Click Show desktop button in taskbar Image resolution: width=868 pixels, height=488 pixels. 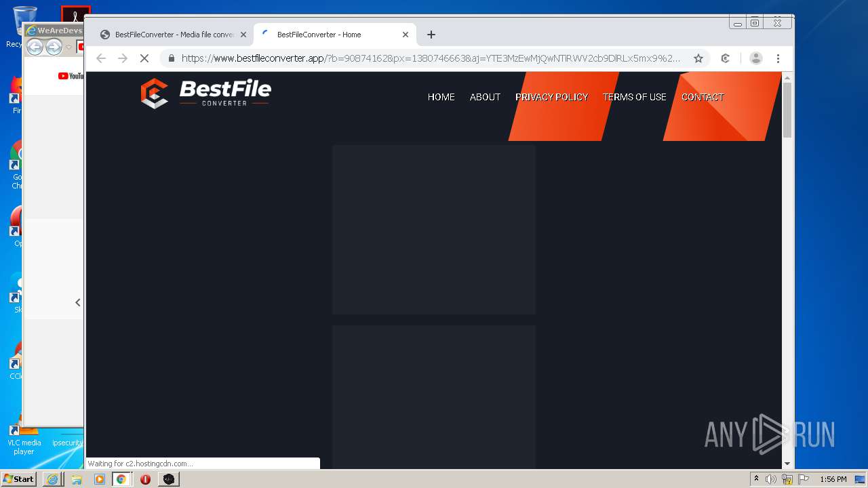click(x=860, y=479)
